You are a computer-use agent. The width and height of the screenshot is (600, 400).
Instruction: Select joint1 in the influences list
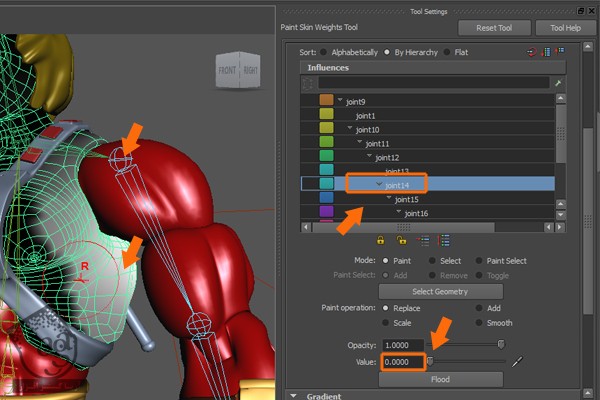pyautogui.click(x=365, y=116)
